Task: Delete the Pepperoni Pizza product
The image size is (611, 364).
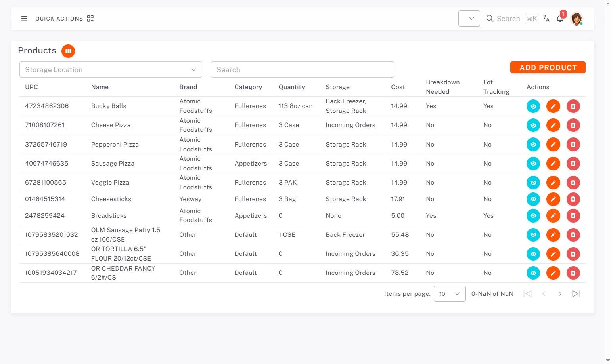Action: (x=573, y=144)
